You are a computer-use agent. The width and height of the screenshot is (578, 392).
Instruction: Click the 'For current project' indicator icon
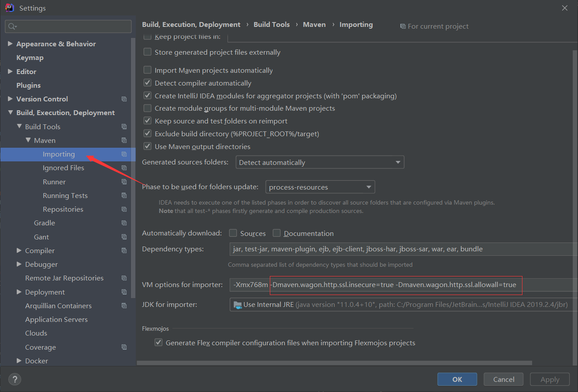403,26
